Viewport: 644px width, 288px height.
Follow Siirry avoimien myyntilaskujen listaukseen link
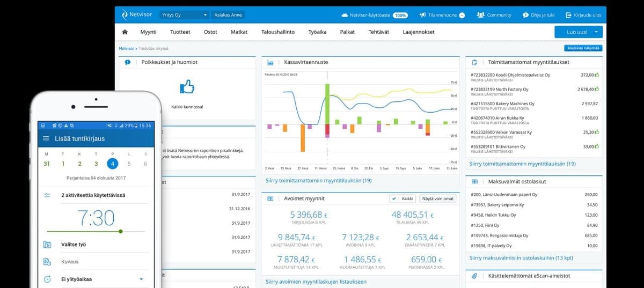click(316, 282)
